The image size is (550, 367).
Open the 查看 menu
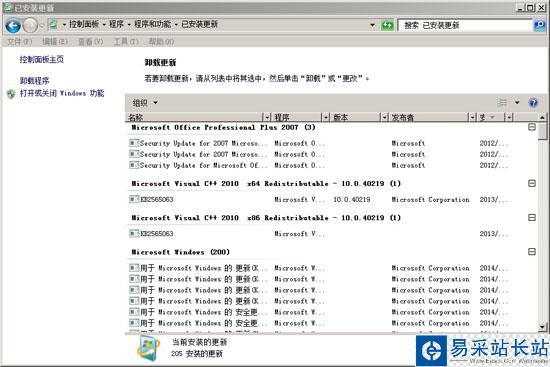90,42
